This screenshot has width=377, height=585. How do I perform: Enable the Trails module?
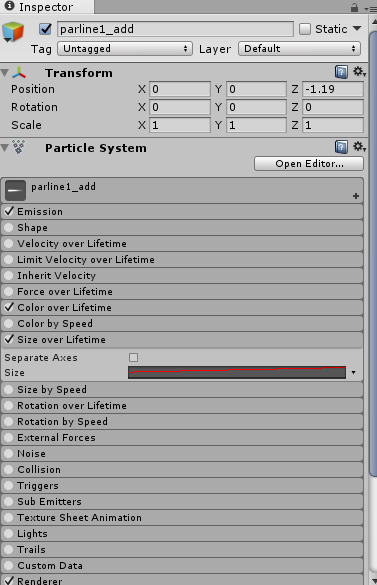(9, 550)
